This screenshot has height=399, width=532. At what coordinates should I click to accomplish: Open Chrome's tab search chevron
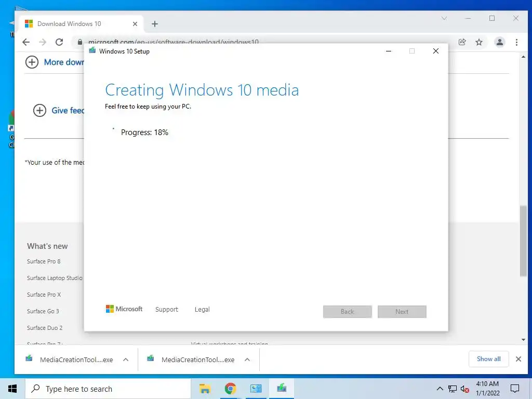tap(444, 18)
